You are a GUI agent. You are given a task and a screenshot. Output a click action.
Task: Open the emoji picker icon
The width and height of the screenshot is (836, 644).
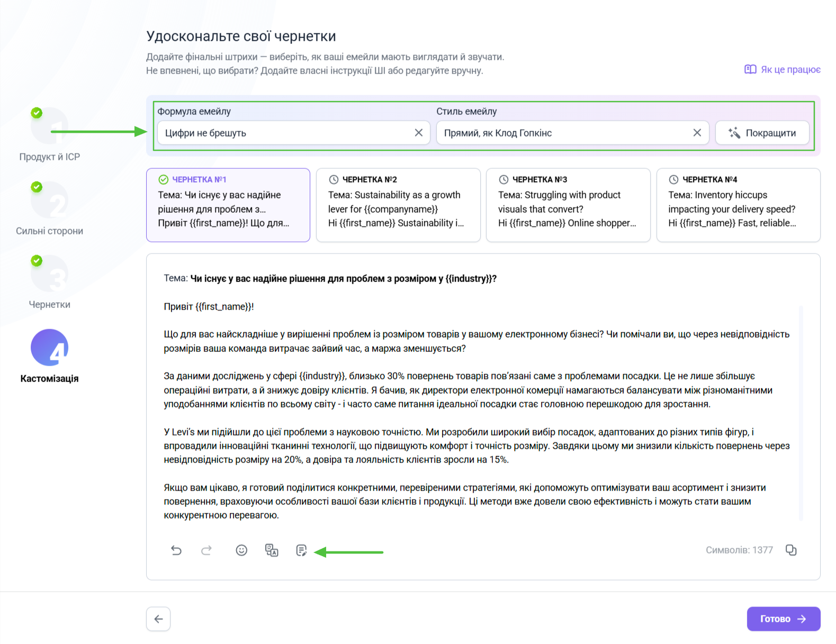[x=241, y=550]
